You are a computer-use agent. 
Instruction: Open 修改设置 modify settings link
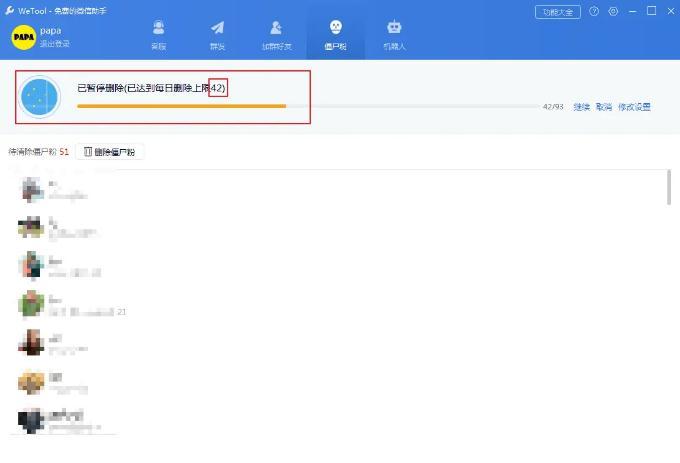(634, 107)
